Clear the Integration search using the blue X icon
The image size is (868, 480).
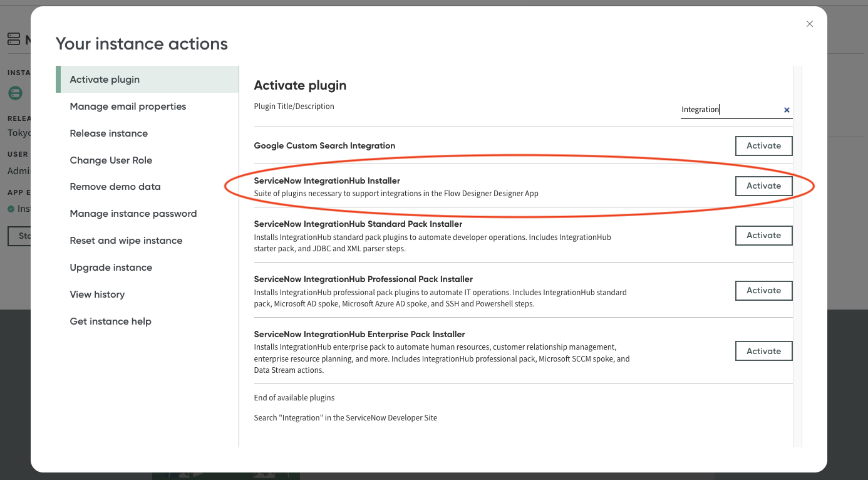coord(787,110)
